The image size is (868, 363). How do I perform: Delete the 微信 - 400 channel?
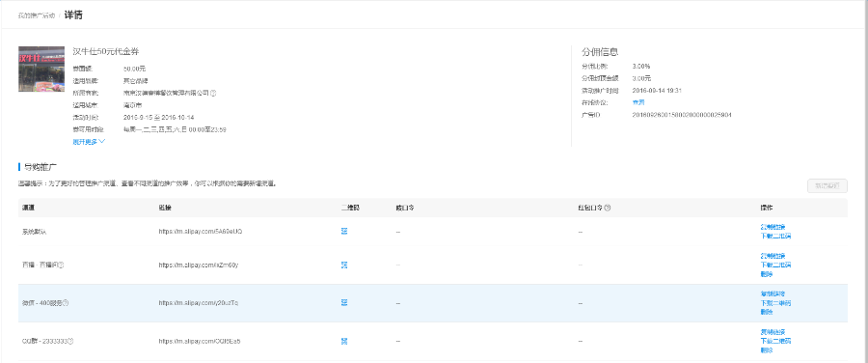(x=767, y=312)
